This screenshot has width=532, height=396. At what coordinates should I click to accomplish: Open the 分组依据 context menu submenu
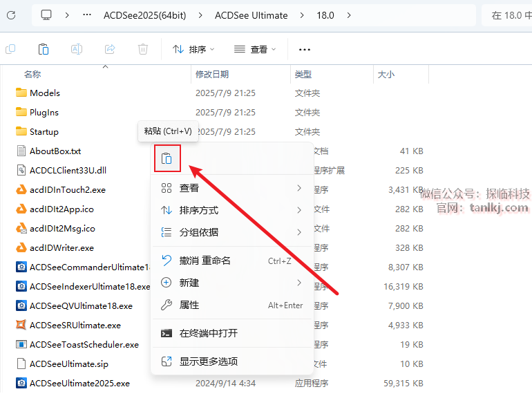[x=232, y=232]
